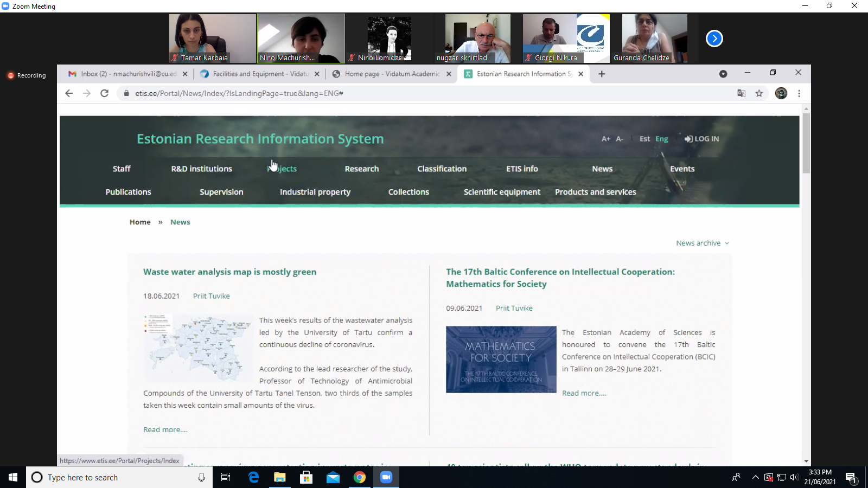Open the Windows Start menu
The image size is (868, 488).
[x=13, y=477]
